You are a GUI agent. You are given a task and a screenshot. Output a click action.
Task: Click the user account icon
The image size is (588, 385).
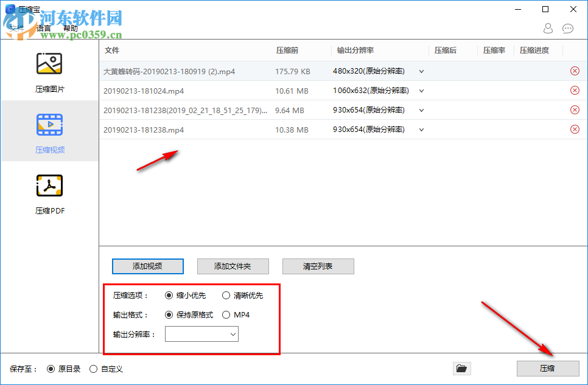point(547,29)
